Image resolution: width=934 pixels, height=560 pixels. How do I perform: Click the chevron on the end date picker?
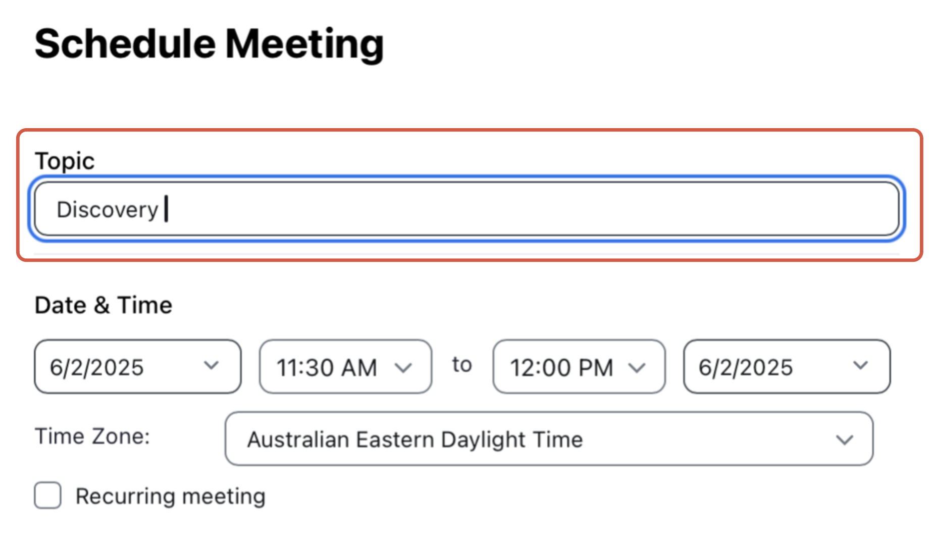(860, 365)
